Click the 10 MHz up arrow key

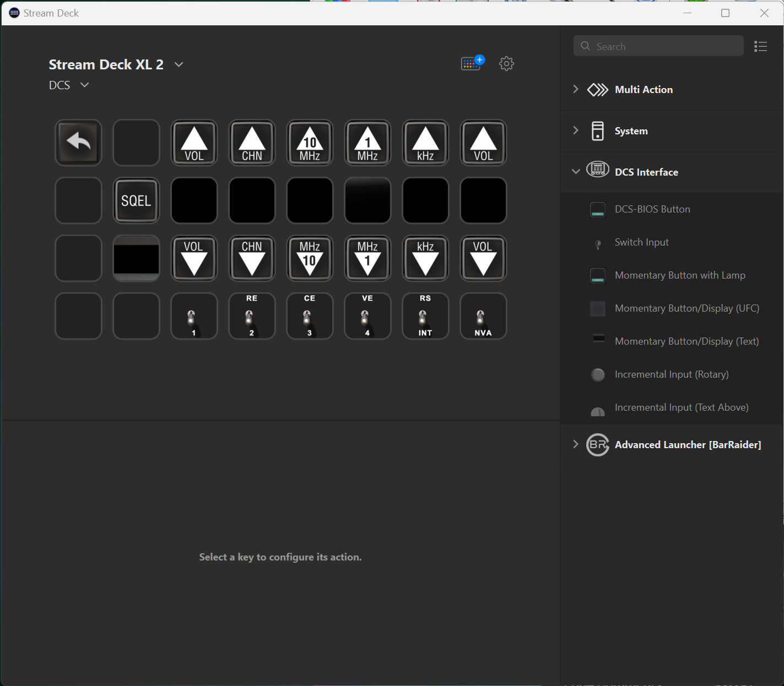(310, 143)
